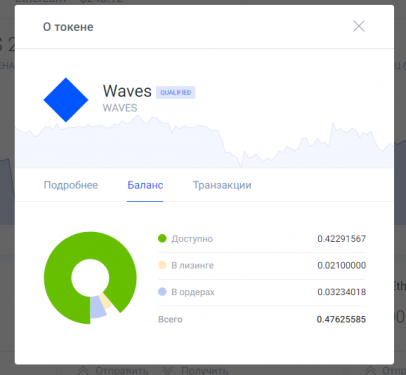The image size is (406, 375).
Task: Close the token info dialog
Action: pyautogui.click(x=359, y=26)
